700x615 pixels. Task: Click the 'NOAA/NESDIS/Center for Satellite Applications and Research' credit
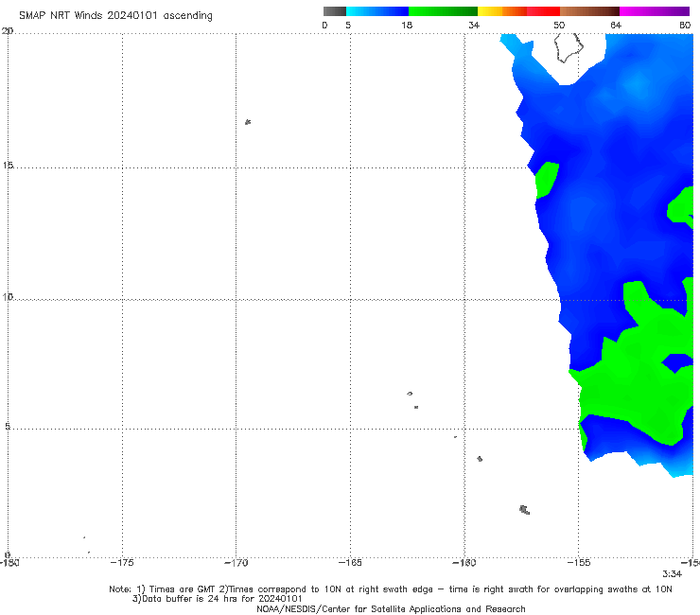click(391, 608)
